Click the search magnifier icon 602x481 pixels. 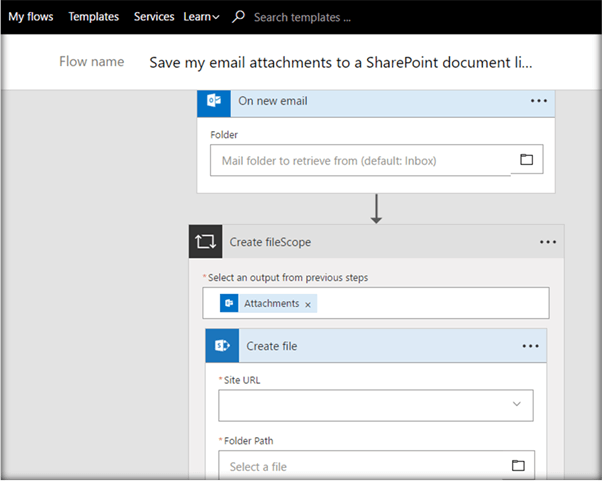pos(238,17)
